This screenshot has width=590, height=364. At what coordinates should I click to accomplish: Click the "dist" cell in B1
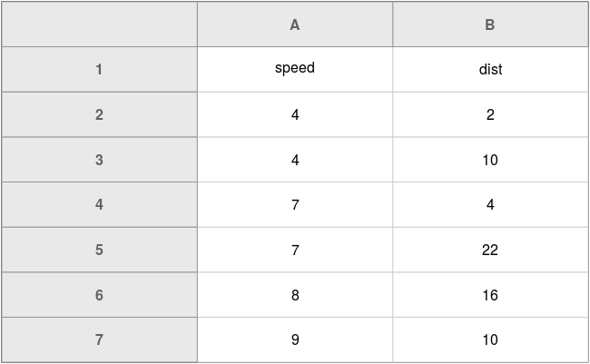[490, 69]
